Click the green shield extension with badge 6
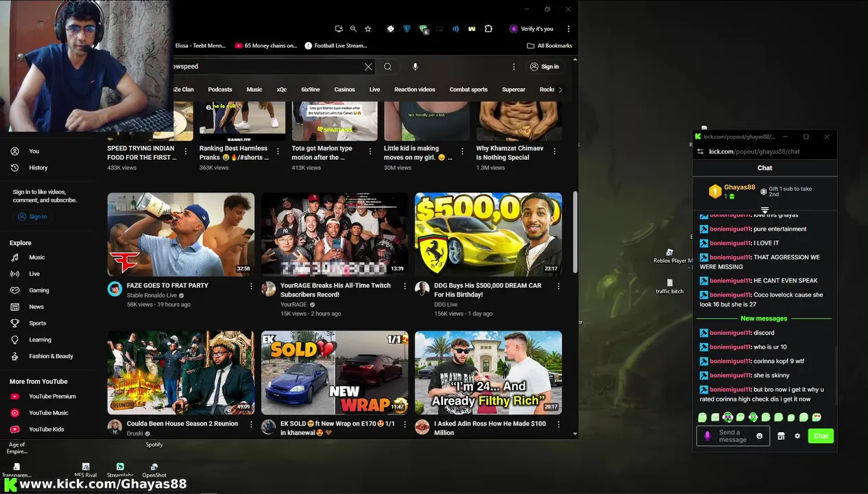868x494 pixels. click(424, 30)
